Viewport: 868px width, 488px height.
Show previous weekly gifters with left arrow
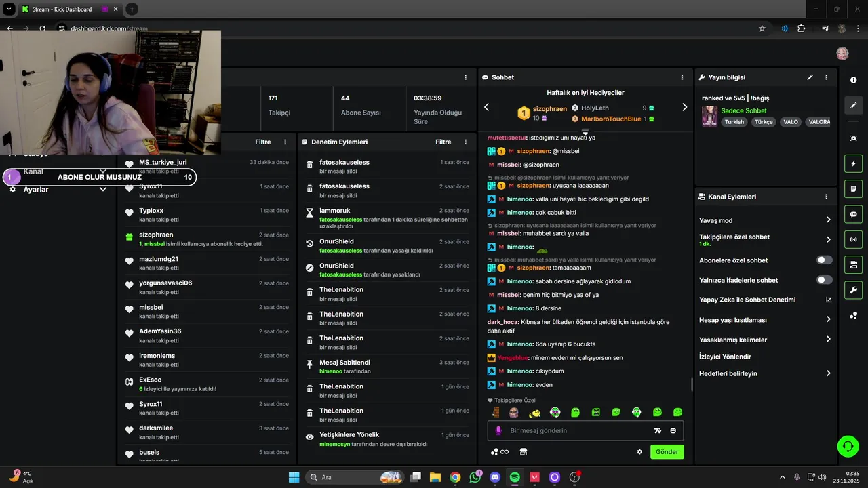click(x=486, y=107)
